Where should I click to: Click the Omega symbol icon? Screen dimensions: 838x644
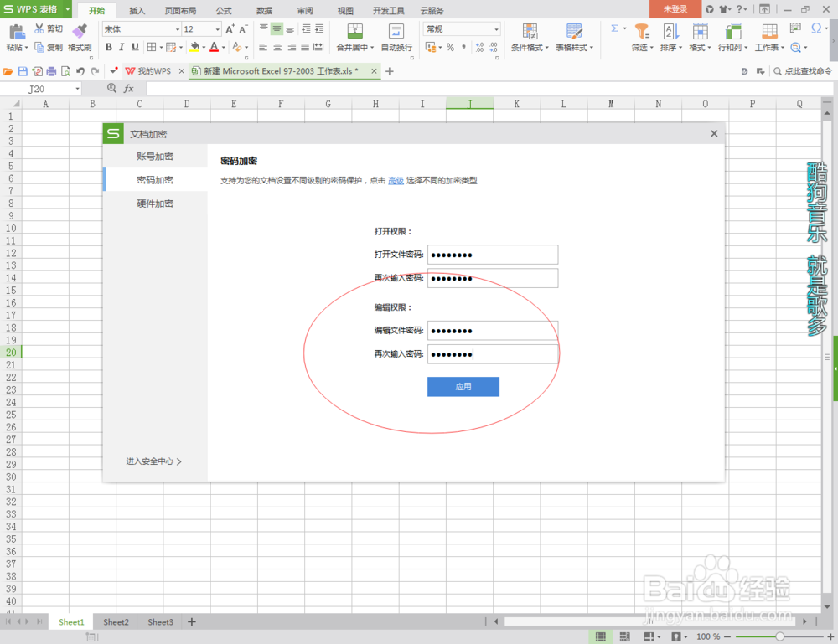pyautogui.click(x=816, y=28)
